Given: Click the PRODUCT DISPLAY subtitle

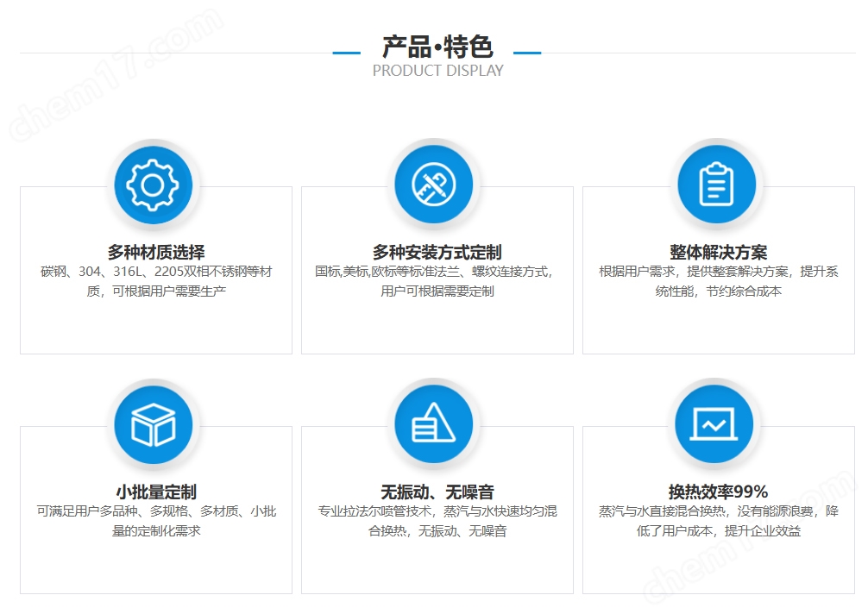Looking at the screenshot, I should (x=437, y=71).
